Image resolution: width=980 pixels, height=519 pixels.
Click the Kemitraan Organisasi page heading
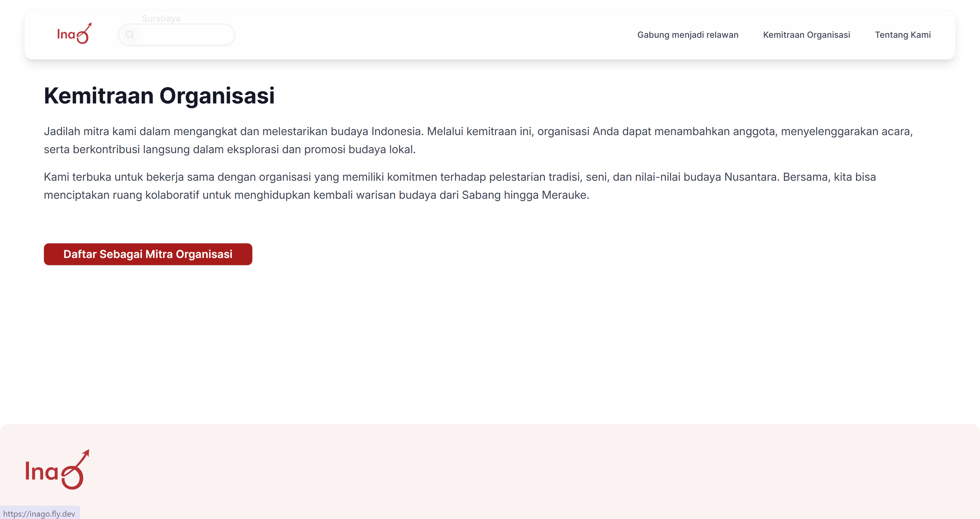pyautogui.click(x=159, y=95)
